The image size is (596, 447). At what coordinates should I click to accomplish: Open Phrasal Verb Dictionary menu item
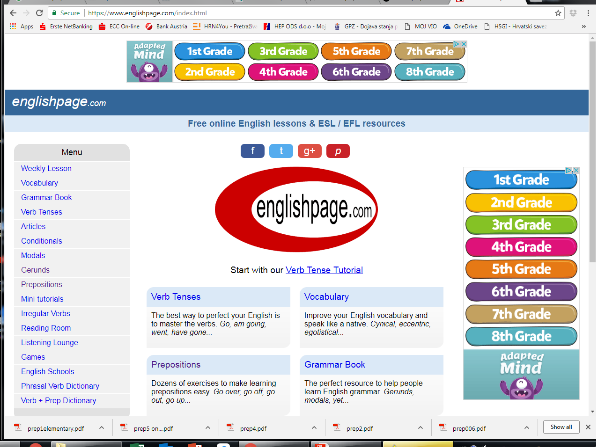(x=60, y=386)
